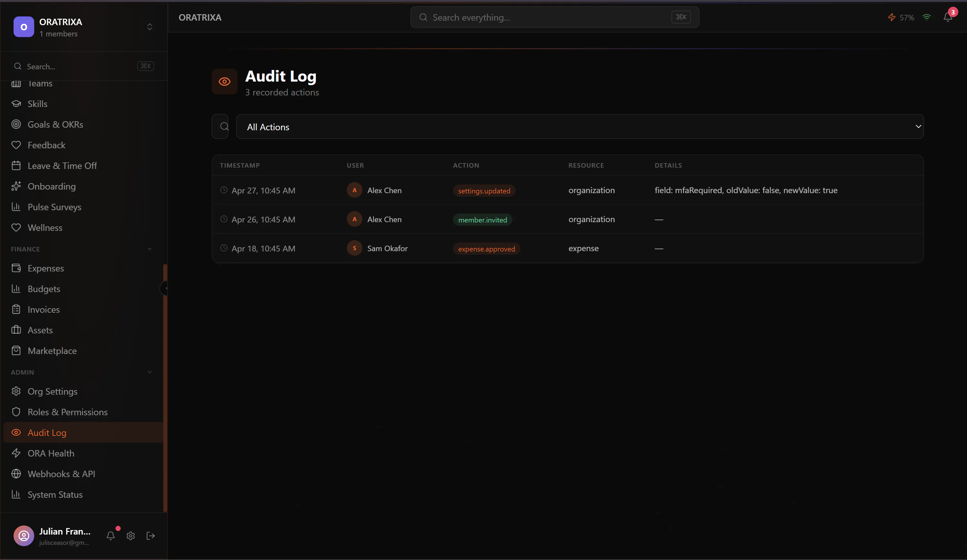Click clock icon in Apr 27 row
The width and height of the screenshot is (967, 560).
[x=224, y=190]
